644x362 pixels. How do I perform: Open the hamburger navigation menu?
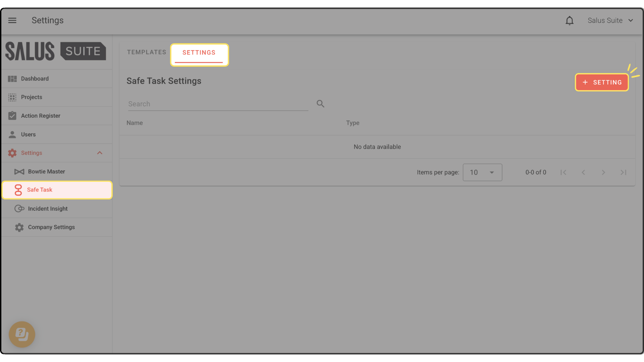tap(12, 20)
